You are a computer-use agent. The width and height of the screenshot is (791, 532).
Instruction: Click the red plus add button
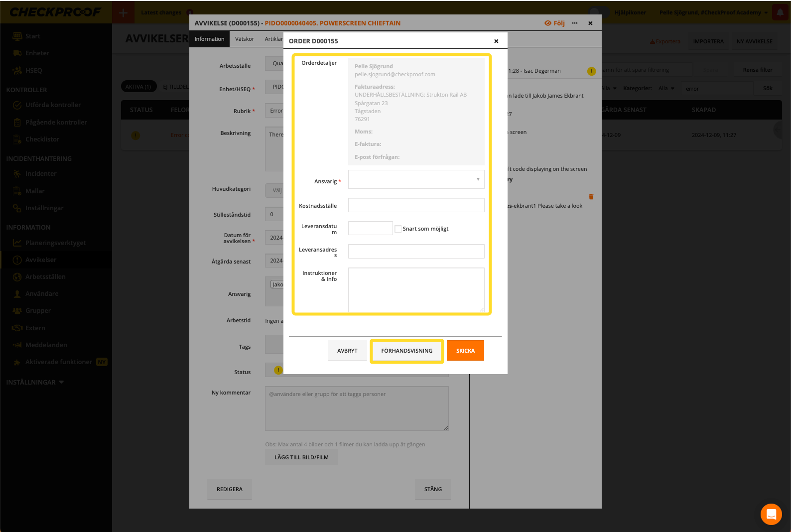(x=123, y=12)
